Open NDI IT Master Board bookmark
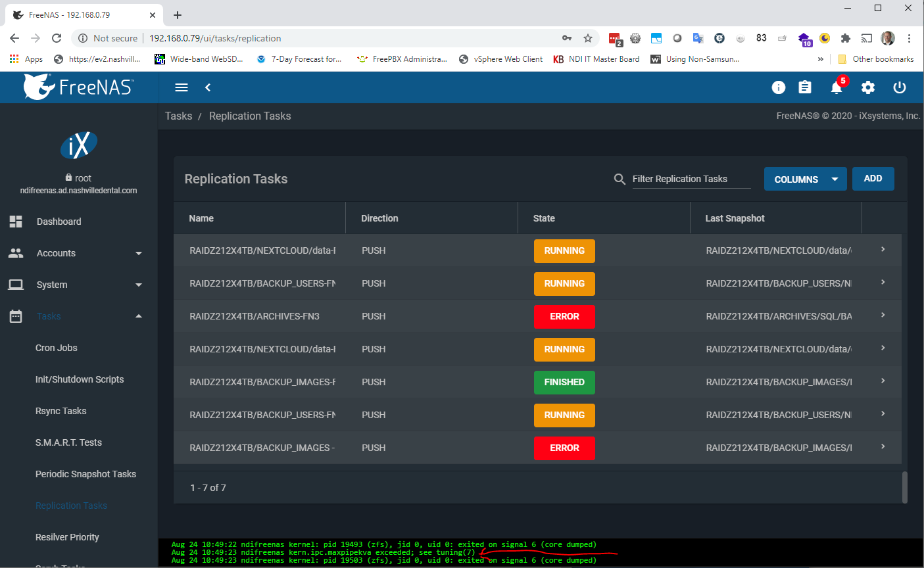The image size is (924, 568). [x=596, y=59]
